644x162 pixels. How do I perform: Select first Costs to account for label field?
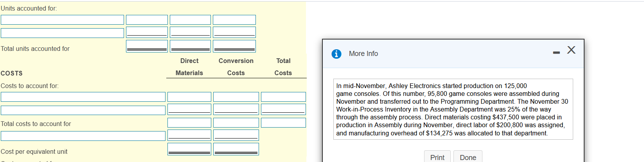[x=83, y=97]
